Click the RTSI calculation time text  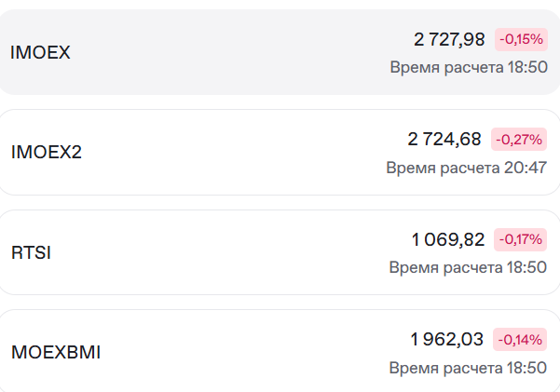tap(468, 267)
